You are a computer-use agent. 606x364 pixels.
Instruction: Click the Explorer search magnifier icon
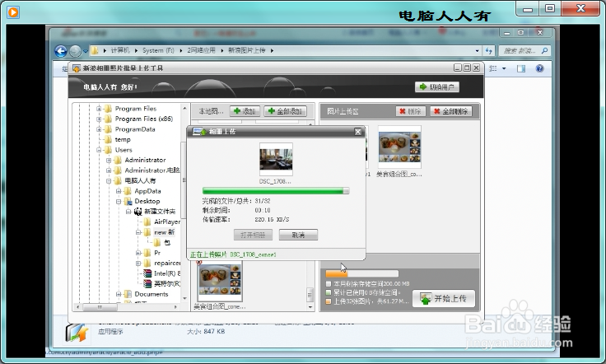[x=544, y=50]
